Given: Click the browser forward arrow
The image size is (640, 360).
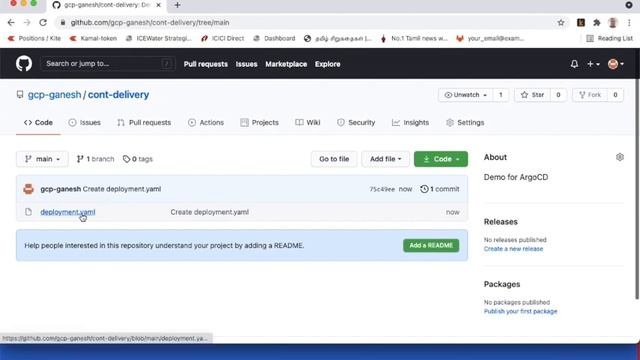Looking at the screenshot, I should tap(27, 22).
